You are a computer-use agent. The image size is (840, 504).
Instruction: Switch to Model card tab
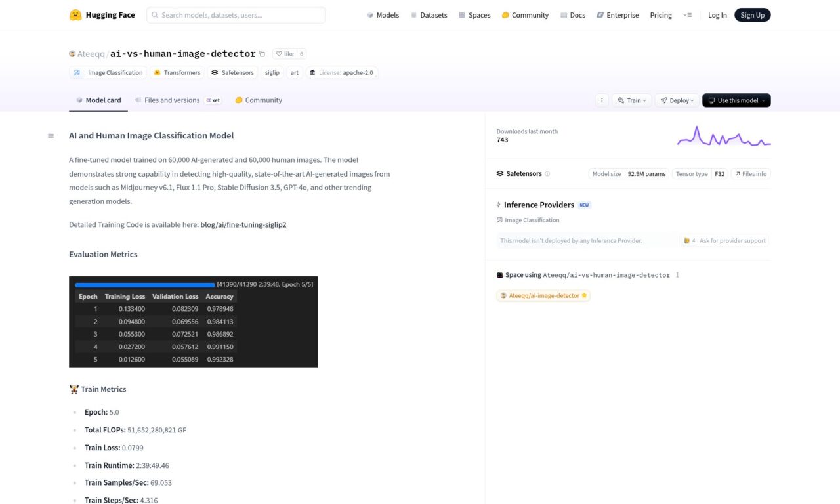point(98,100)
